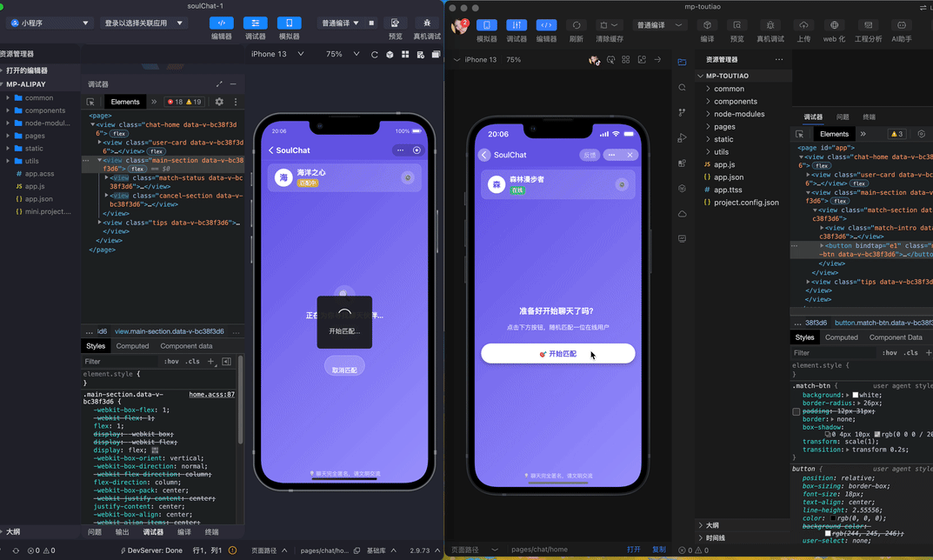Click the 取消匹配 cancel matching button
Image resolution: width=933 pixels, height=560 pixels.
coord(344,370)
